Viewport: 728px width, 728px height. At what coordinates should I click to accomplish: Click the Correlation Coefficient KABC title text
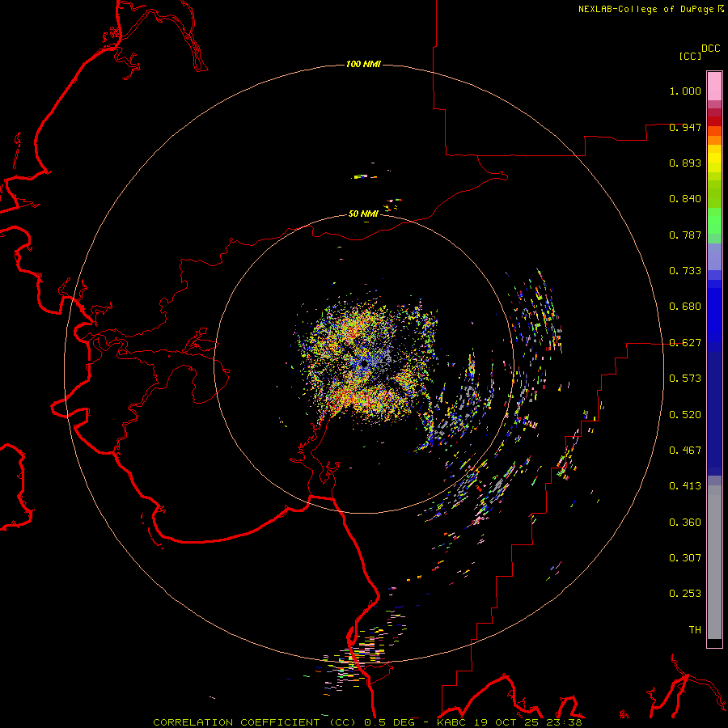coord(367,722)
